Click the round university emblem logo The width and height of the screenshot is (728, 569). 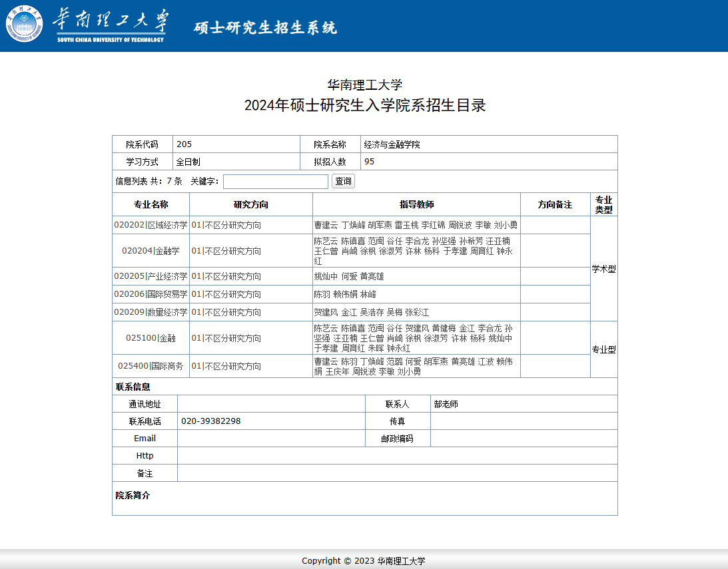coord(24,24)
